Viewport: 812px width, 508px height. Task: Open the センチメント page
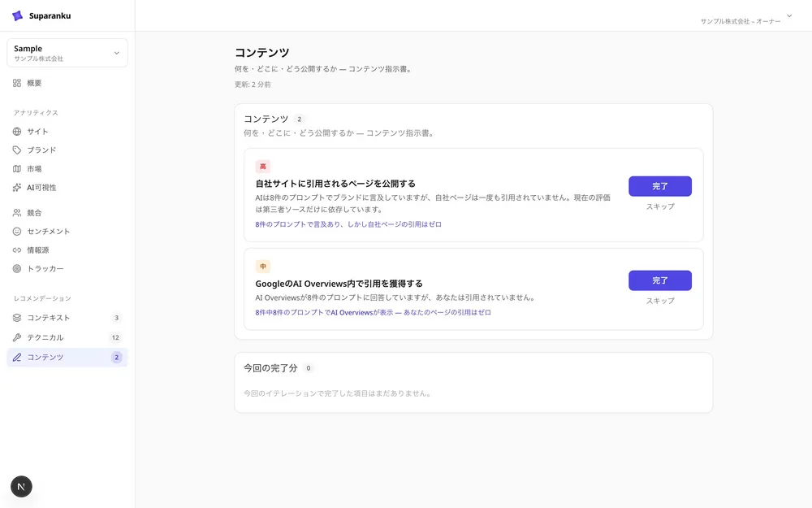[x=67, y=232]
